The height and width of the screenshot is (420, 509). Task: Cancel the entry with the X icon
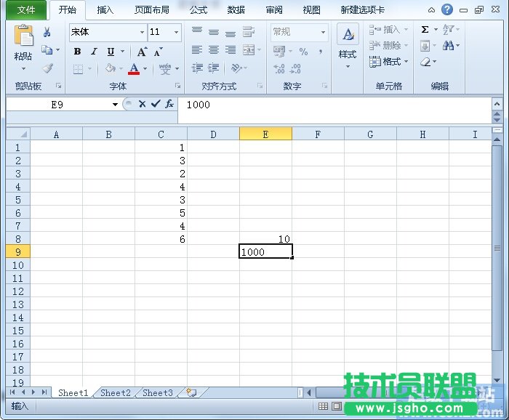[x=143, y=105]
